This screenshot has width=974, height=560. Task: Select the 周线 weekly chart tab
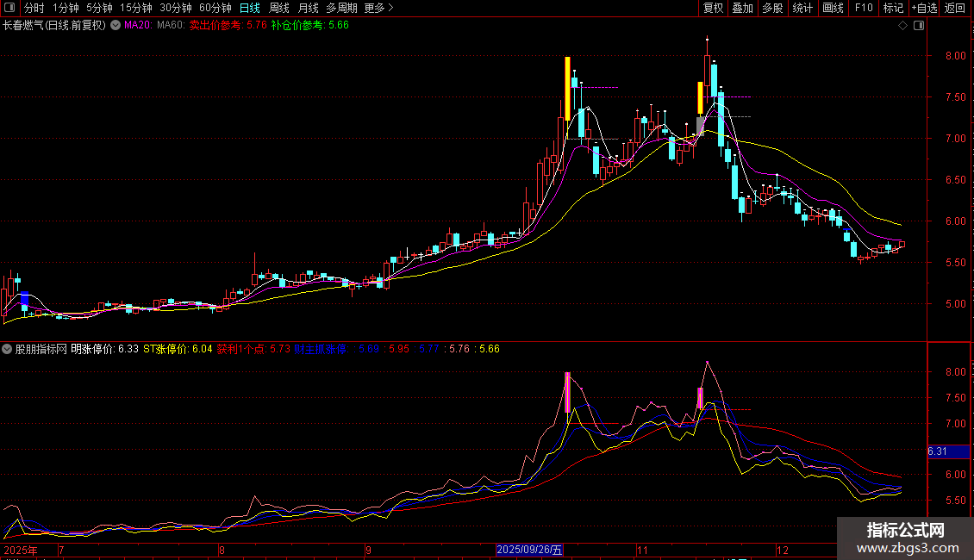[x=279, y=8]
